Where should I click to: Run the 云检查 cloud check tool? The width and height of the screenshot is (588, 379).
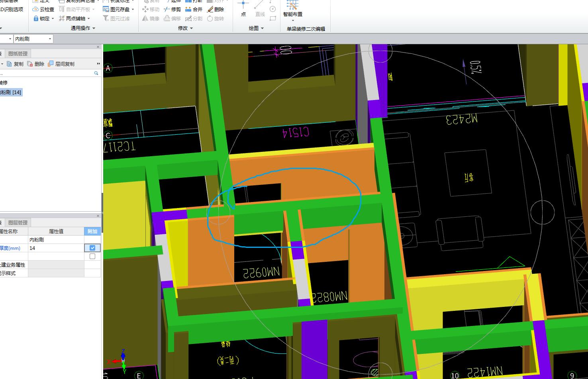click(43, 9)
